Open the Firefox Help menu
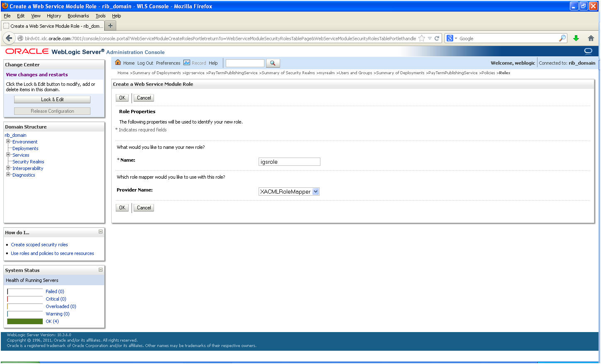This screenshot has width=601, height=364. tap(117, 16)
